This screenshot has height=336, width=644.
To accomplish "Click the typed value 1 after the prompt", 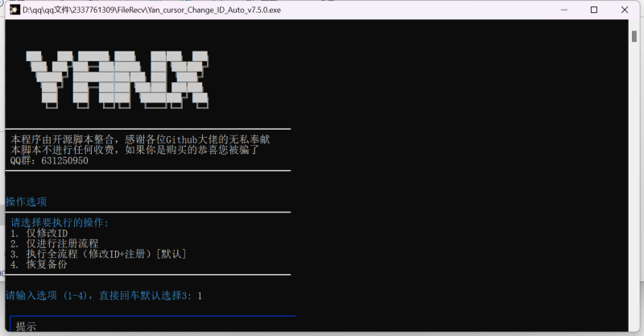I will tap(200, 296).
